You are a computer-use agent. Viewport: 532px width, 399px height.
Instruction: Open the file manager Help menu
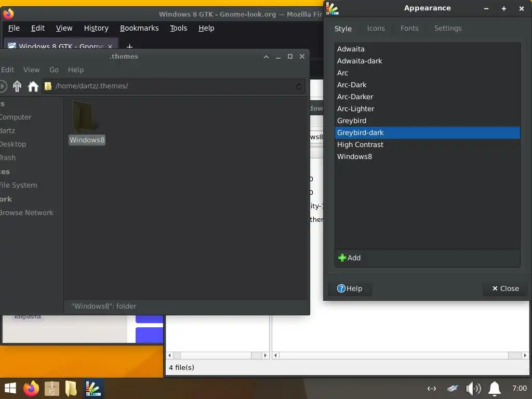[x=76, y=70]
